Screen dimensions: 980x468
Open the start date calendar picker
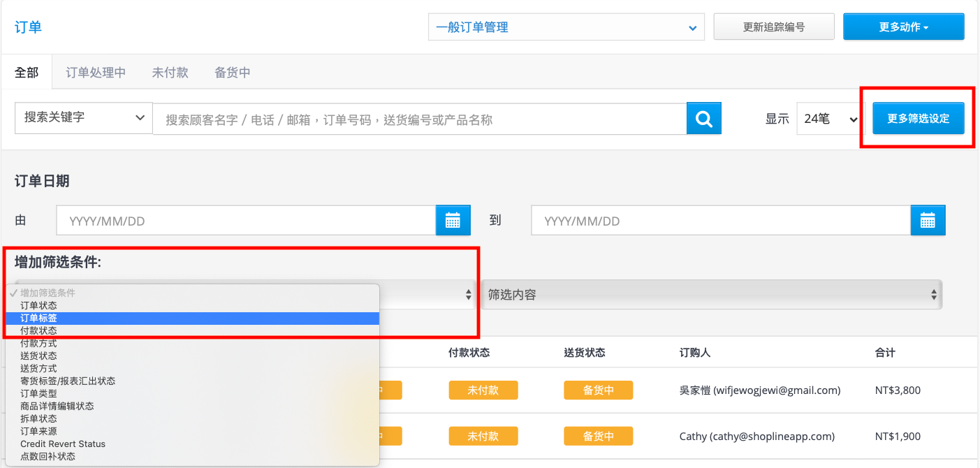453,221
